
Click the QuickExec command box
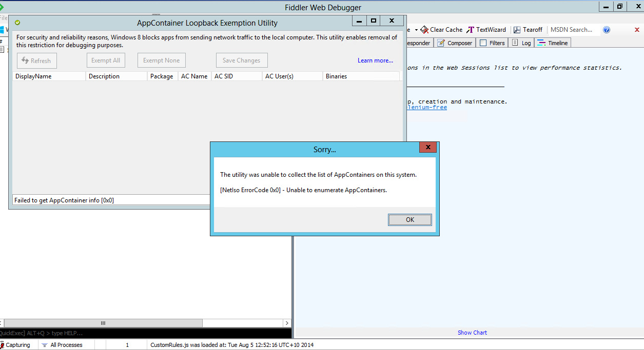[x=146, y=333]
